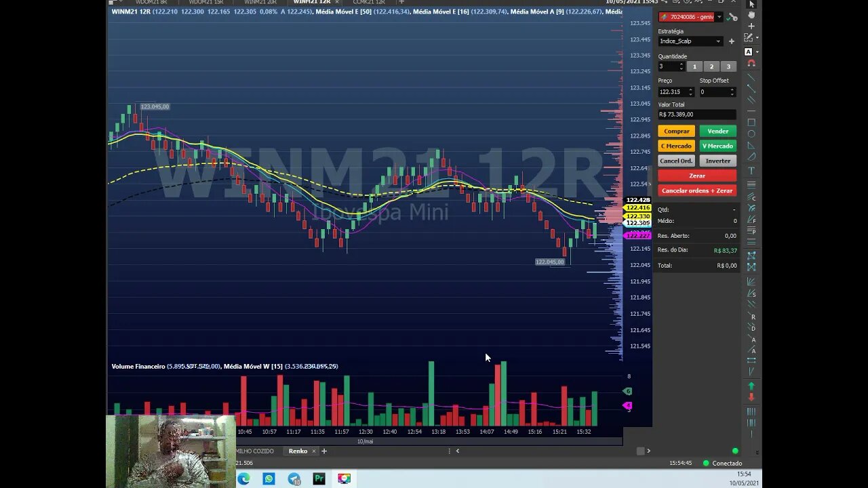
Task: Click the yellow 122.330 price label
Action: [638, 216]
